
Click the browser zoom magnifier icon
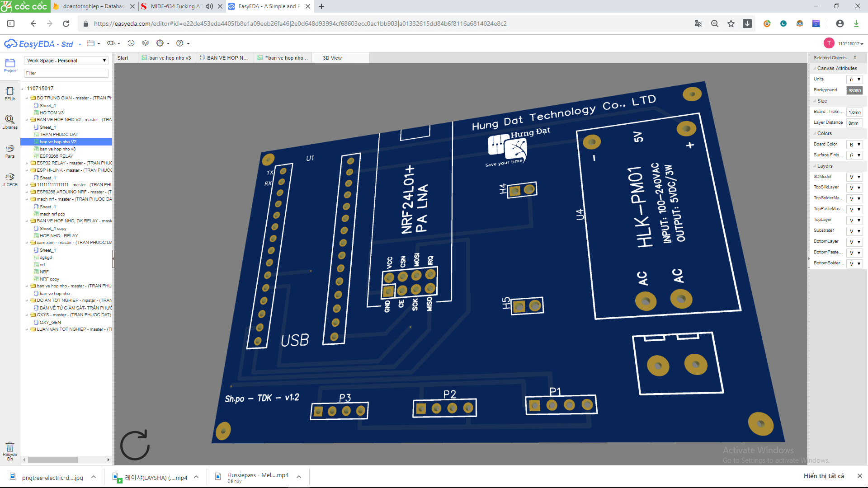(715, 23)
